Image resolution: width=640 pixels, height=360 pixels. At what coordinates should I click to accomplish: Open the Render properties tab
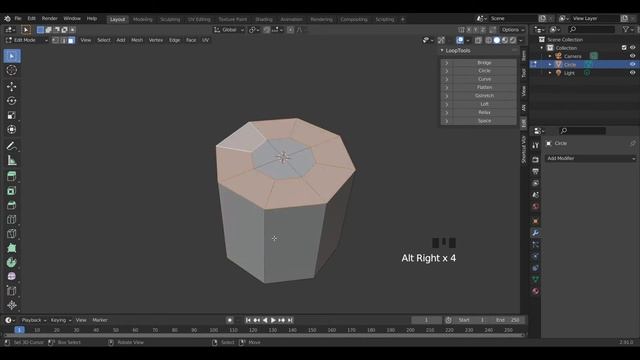(x=536, y=160)
